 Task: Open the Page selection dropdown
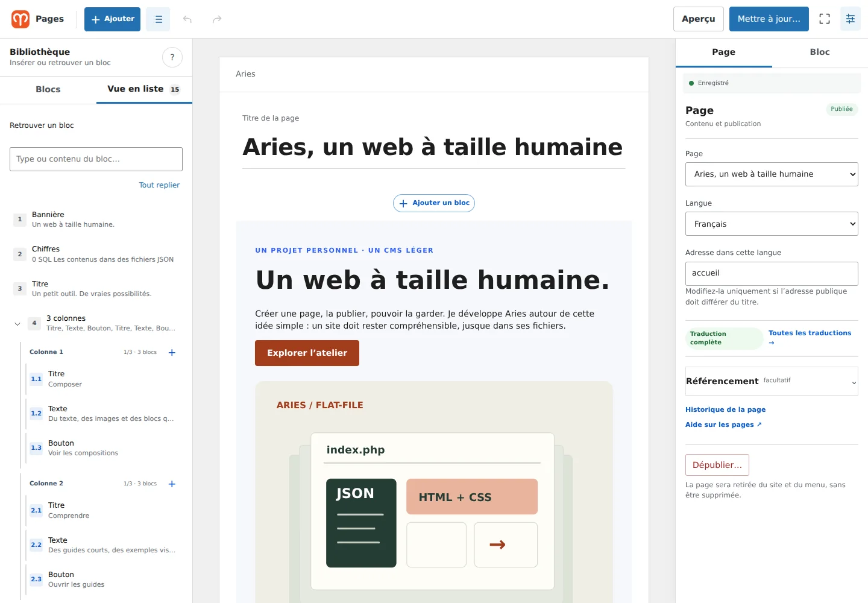coord(772,174)
